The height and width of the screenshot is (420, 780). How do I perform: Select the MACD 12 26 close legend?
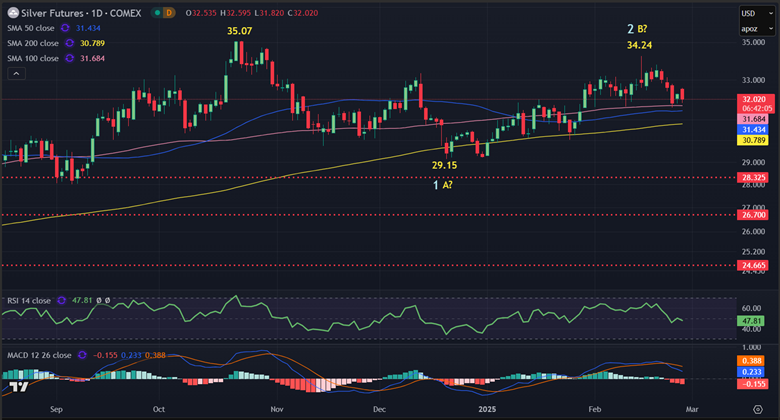pos(39,355)
